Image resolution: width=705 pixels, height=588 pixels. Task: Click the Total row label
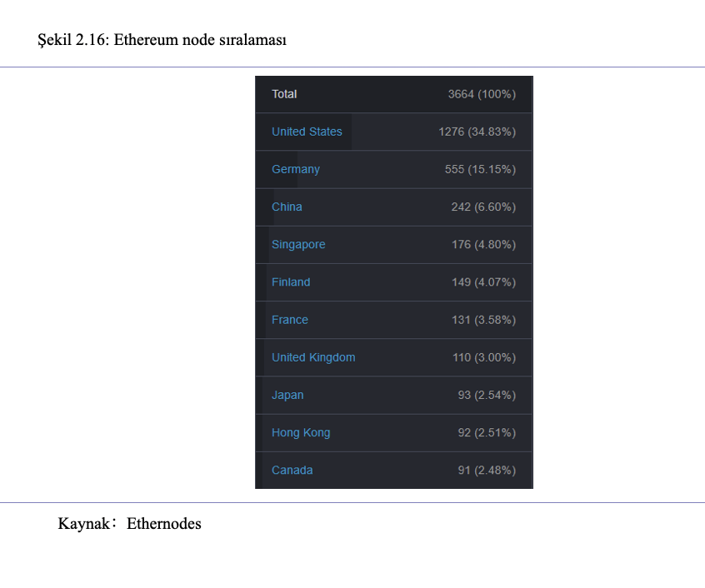click(284, 94)
